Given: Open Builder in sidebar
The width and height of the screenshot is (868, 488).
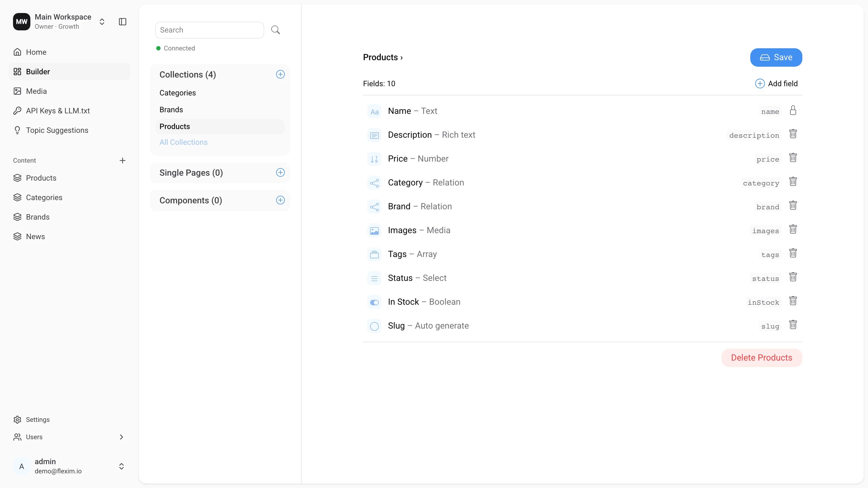Looking at the screenshot, I should [x=69, y=72].
